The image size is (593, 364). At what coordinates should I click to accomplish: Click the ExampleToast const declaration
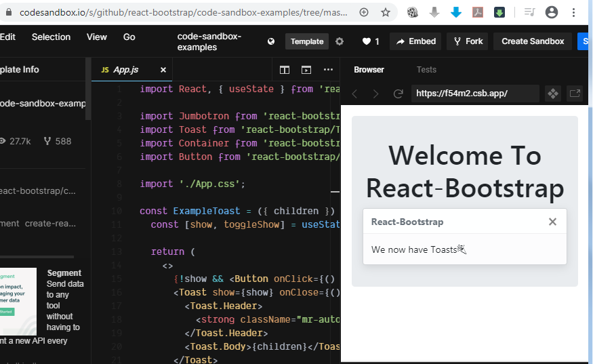pyautogui.click(x=237, y=211)
